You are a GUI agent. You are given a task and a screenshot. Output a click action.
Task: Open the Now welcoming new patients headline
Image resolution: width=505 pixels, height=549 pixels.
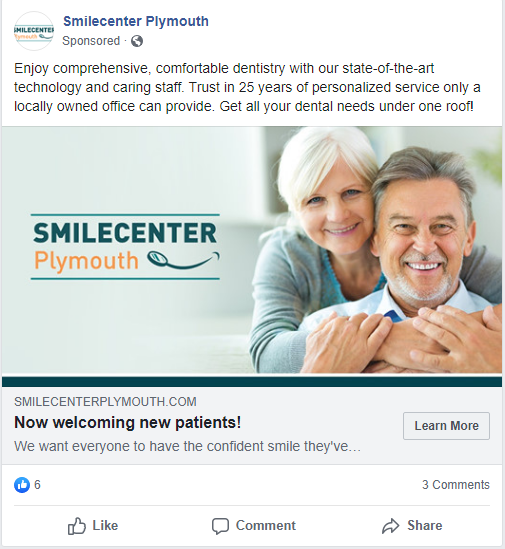pos(127,422)
